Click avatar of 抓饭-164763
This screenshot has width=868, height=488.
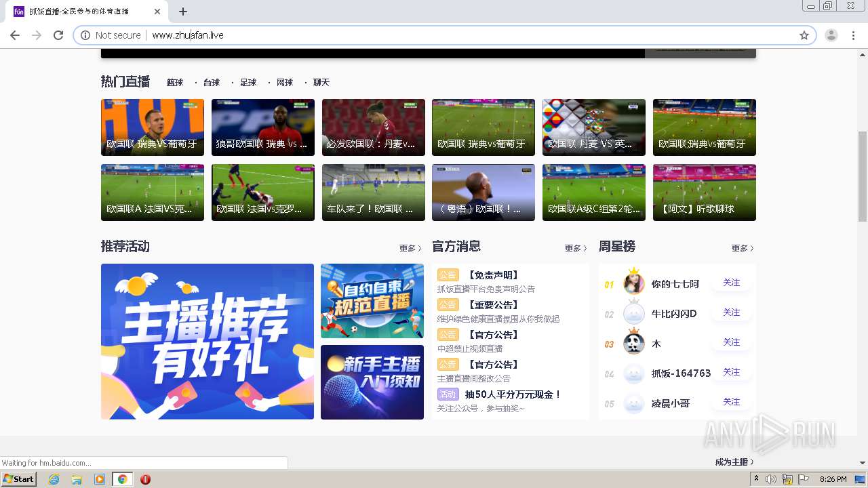(634, 373)
